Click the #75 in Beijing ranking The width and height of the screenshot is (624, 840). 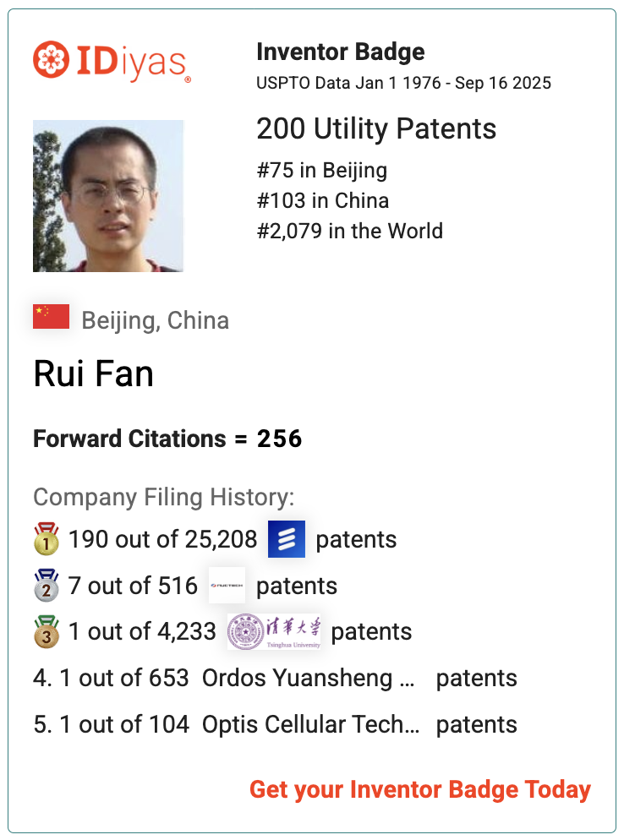point(322,171)
